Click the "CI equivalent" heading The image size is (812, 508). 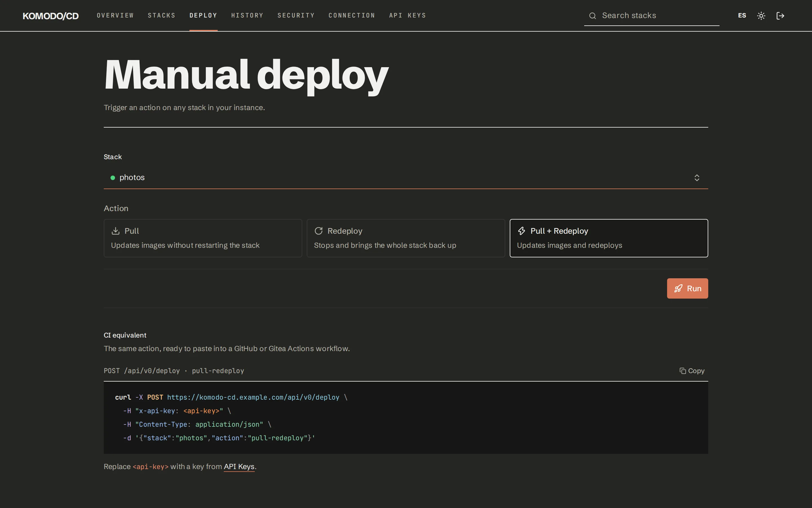(125, 335)
